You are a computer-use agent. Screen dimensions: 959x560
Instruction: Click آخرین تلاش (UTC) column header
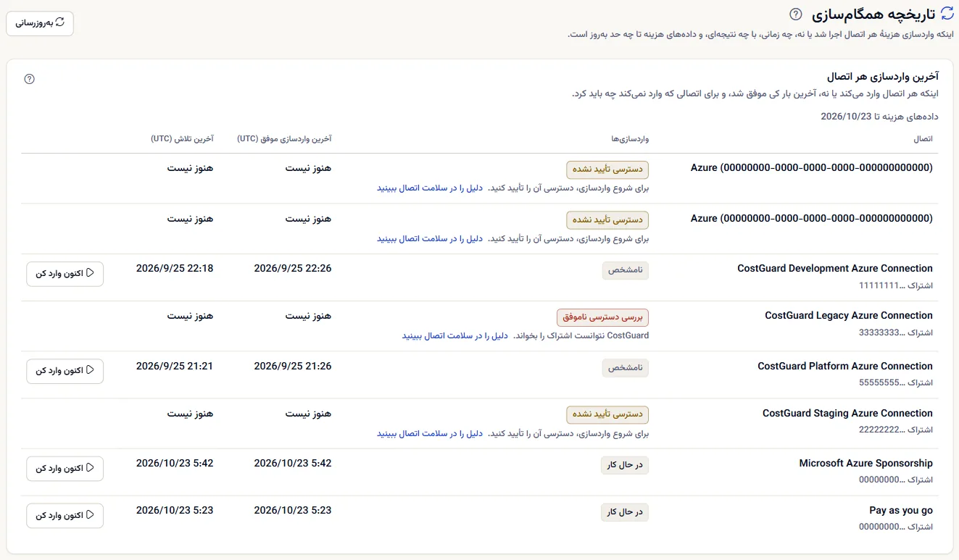(182, 138)
